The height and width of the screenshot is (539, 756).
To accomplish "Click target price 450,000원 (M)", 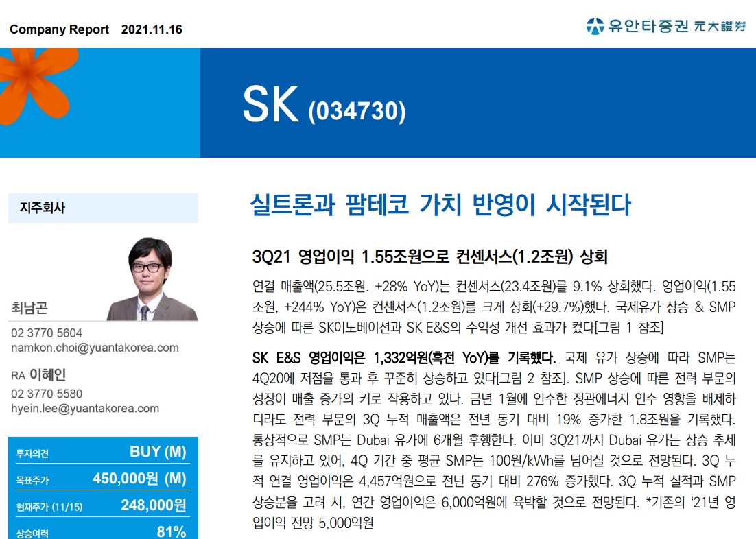I will click(140, 479).
